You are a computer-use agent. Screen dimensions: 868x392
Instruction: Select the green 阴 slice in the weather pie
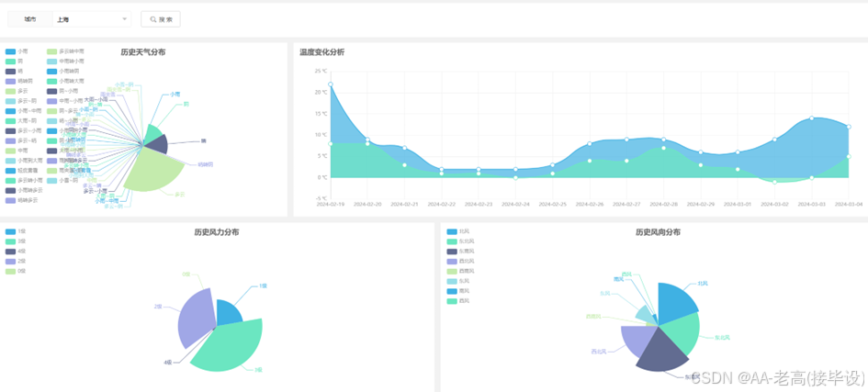(152, 135)
